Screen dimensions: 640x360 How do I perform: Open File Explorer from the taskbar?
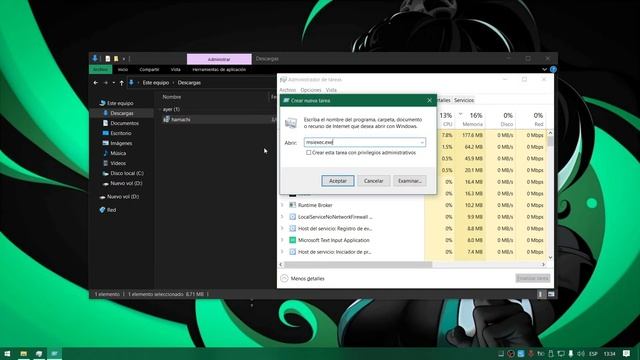pyautogui.click(x=23, y=353)
